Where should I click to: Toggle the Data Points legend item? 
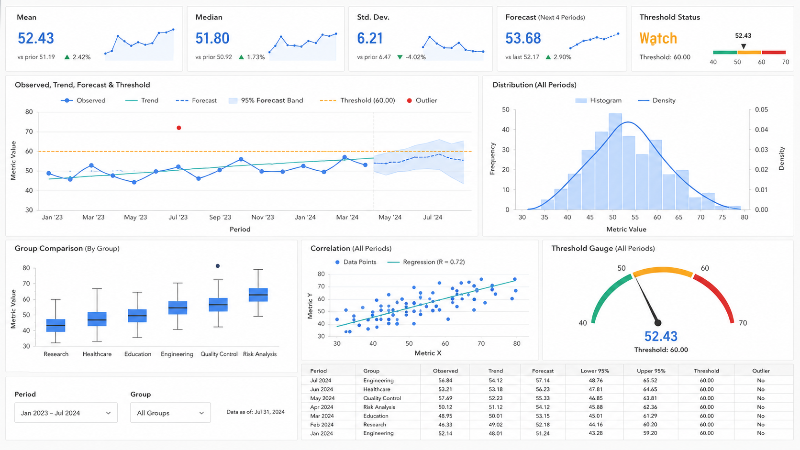(356, 262)
